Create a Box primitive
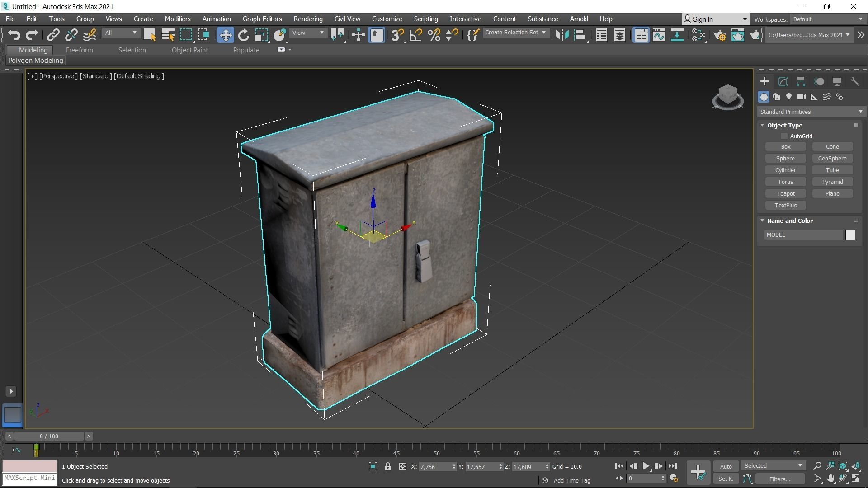This screenshot has width=868, height=488. (x=785, y=147)
